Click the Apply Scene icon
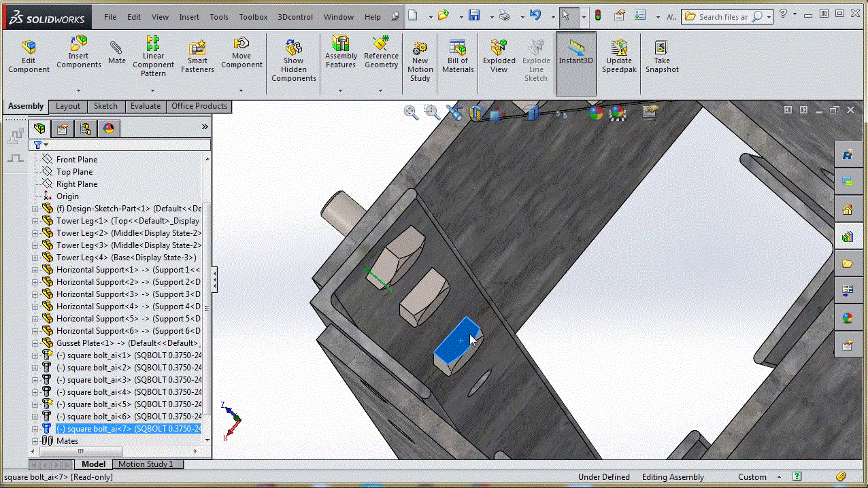The width and height of the screenshot is (868, 488). [618, 113]
